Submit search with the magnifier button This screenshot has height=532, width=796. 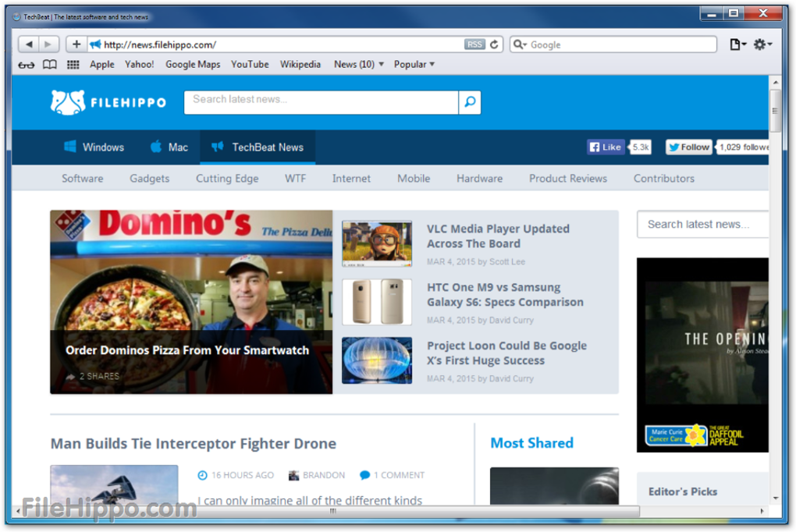(470, 102)
